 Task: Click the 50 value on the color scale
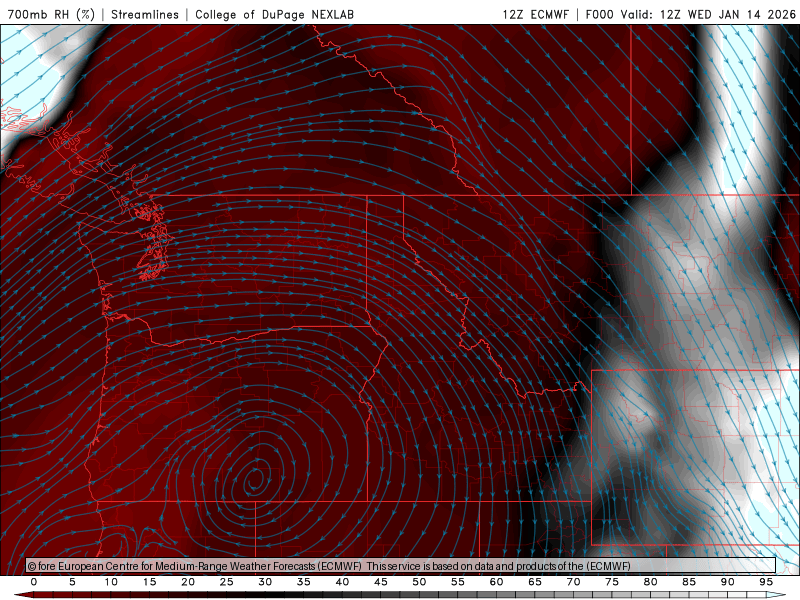click(419, 582)
